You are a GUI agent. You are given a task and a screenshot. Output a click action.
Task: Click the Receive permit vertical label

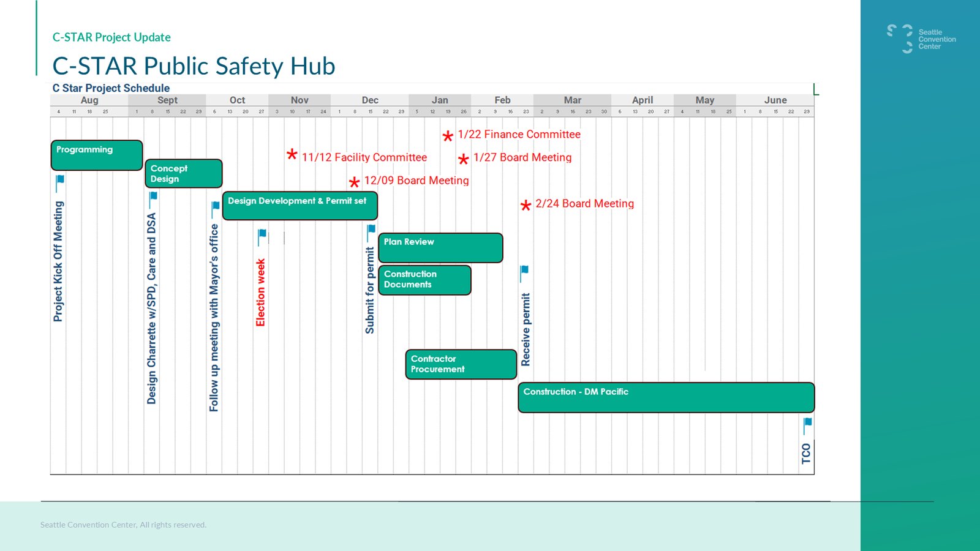point(526,329)
